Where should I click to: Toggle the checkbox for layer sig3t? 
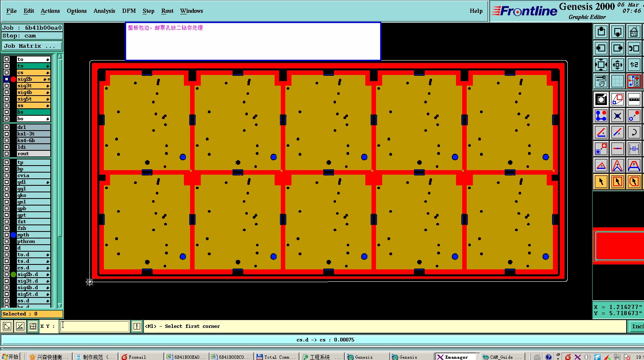(7, 86)
